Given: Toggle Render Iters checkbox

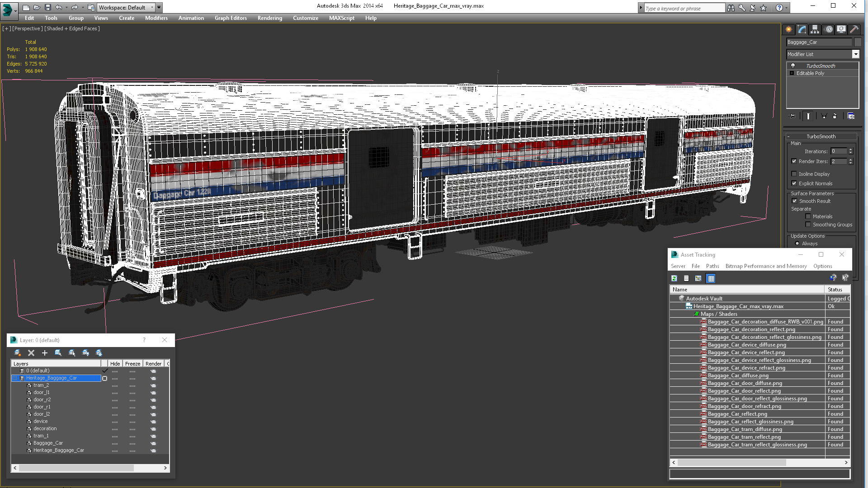Looking at the screenshot, I should pyautogui.click(x=794, y=161).
